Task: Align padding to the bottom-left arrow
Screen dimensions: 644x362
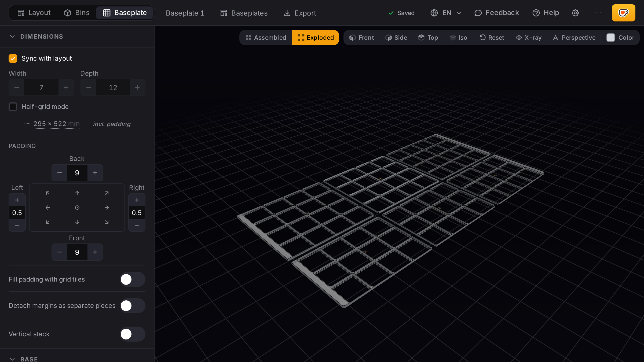Action: click(x=48, y=222)
